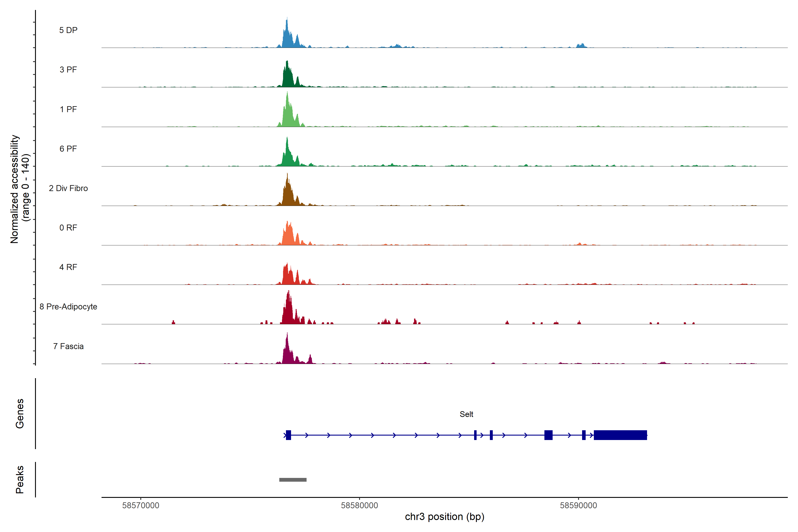Click the large last Selt exon block
The image size is (798, 532).
point(620,435)
